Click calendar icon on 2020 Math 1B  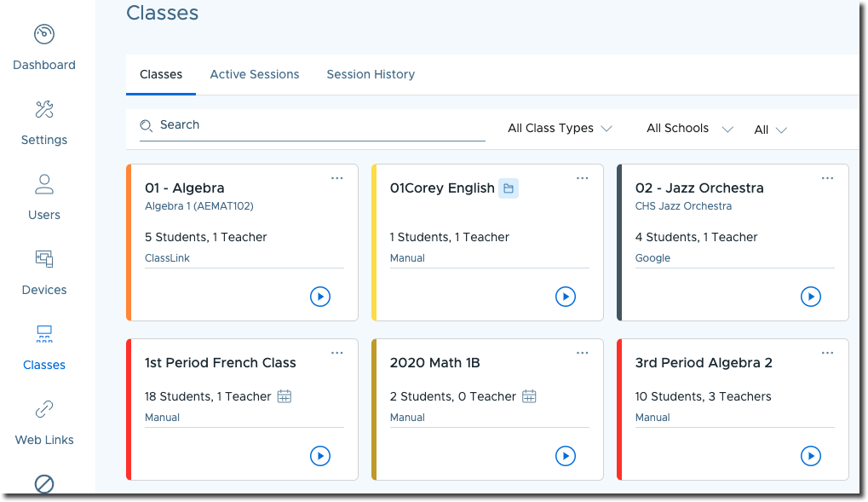pyautogui.click(x=529, y=396)
